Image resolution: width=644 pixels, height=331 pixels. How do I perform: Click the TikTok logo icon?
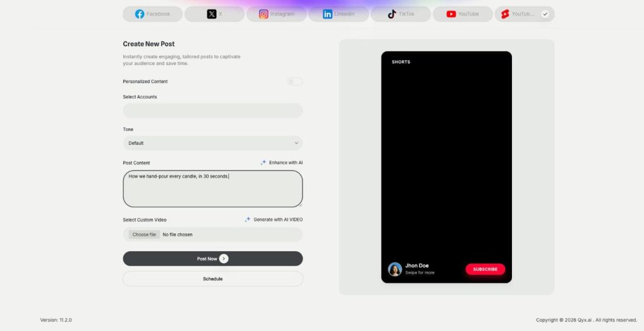point(392,14)
